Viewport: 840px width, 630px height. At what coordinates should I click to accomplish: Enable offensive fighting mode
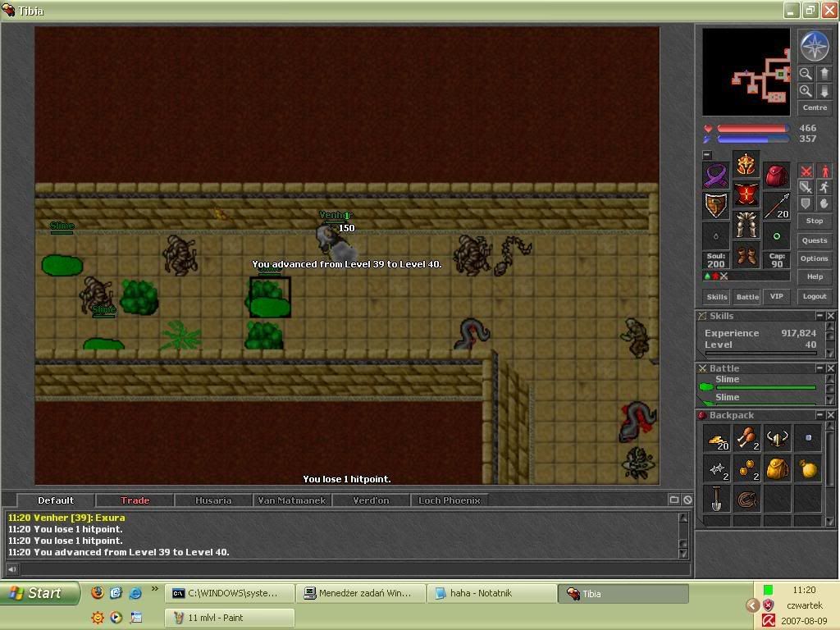tap(806, 171)
